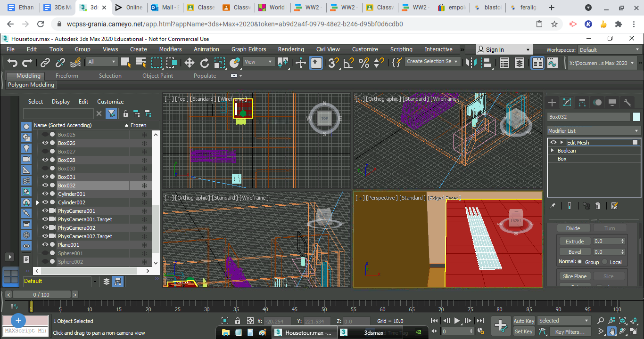The height and width of the screenshot is (339, 644).
Task: Open the Select by Name dialog
Action: pos(141,62)
